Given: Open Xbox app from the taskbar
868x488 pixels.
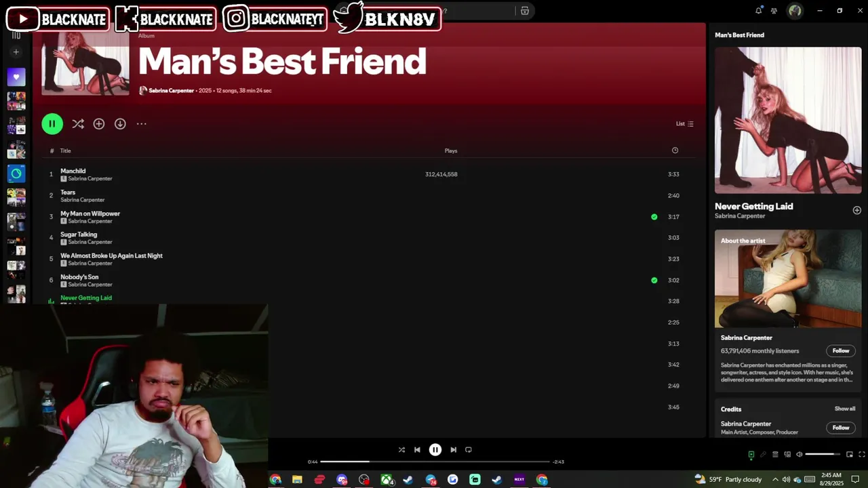Looking at the screenshot, I should click(387, 480).
